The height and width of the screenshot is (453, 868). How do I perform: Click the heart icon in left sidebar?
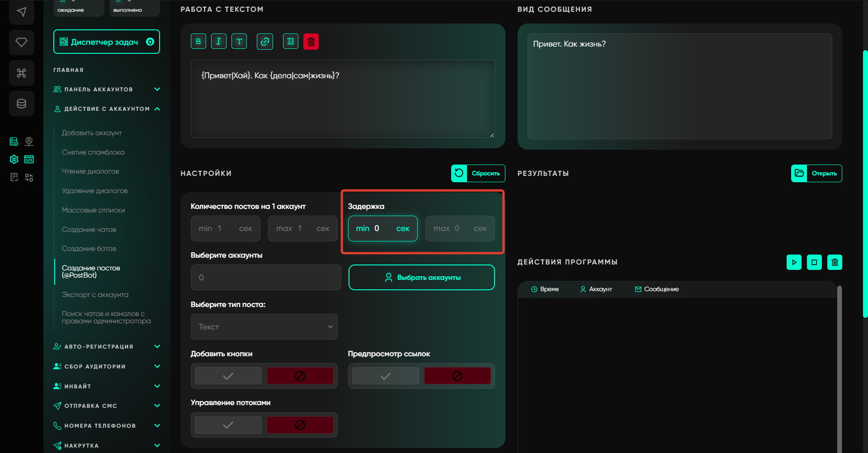[21, 42]
